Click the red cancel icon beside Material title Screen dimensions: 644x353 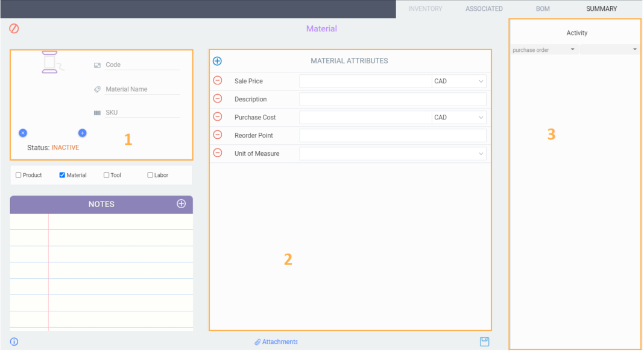coord(14,28)
